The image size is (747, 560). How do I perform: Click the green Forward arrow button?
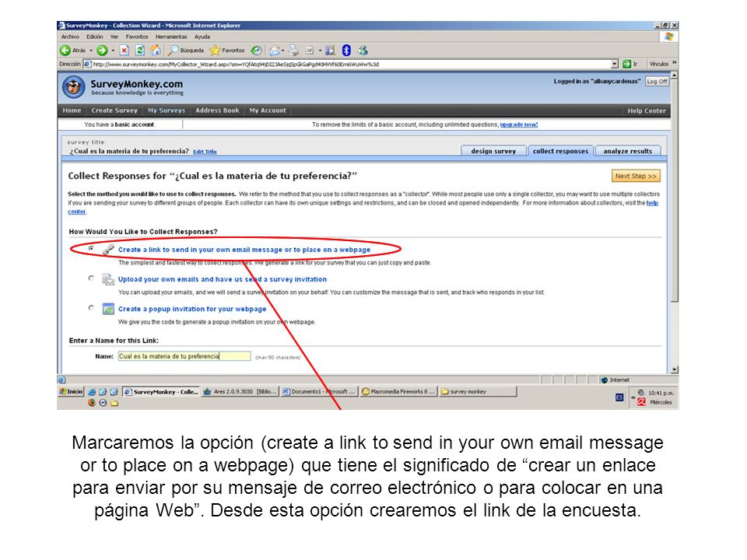click(x=102, y=50)
